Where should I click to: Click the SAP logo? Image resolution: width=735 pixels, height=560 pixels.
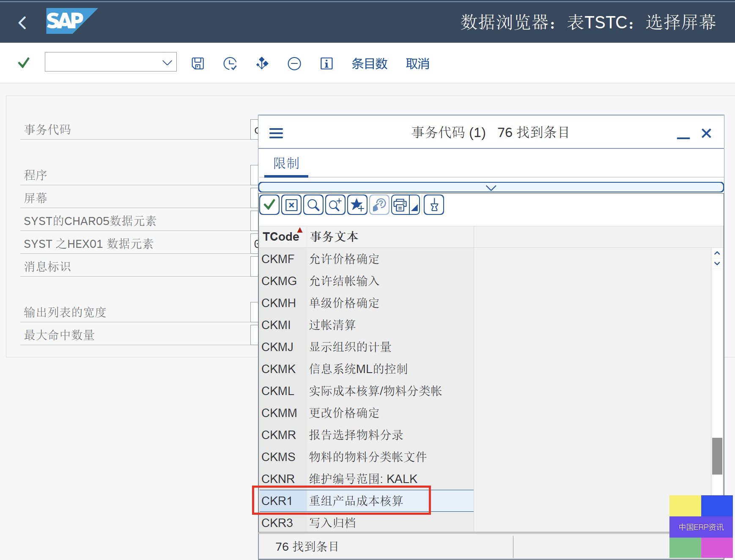tap(71, 21)
